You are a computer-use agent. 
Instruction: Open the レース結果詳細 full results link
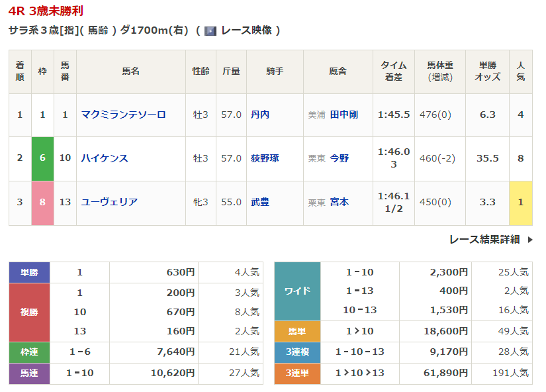click(484, 240)
